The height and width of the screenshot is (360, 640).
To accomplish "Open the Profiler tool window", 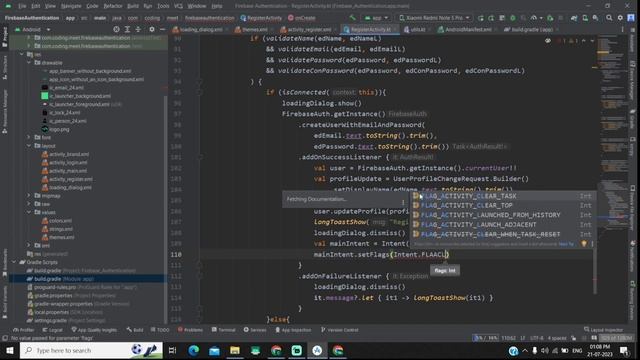I will coord(24,330).
